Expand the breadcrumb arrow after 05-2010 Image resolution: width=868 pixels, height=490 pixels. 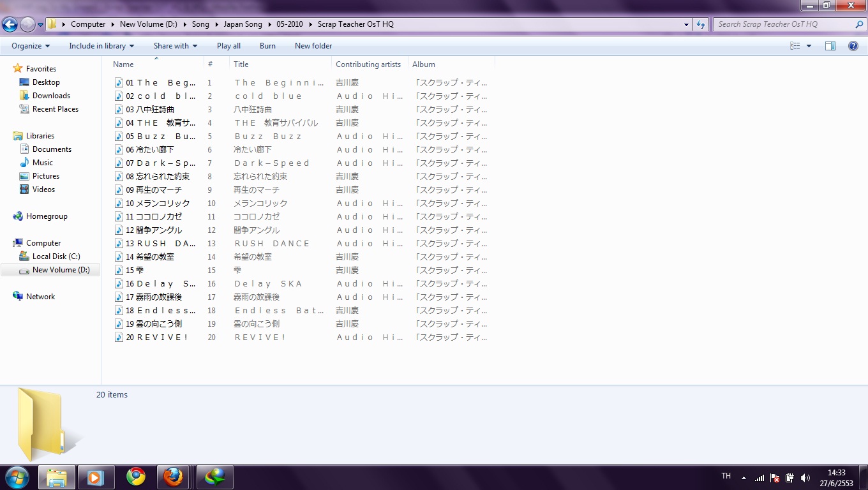coord(311,24)
